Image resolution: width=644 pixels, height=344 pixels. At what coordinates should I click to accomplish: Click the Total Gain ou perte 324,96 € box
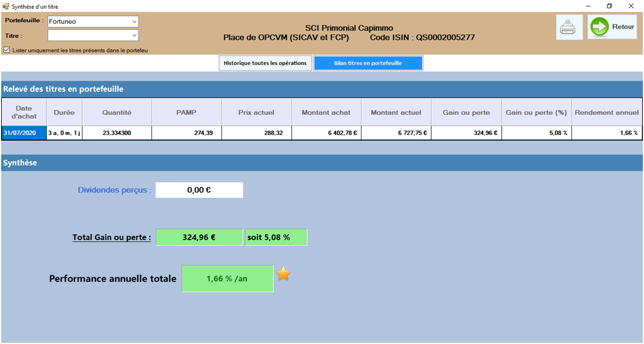(x=199, y=237)
